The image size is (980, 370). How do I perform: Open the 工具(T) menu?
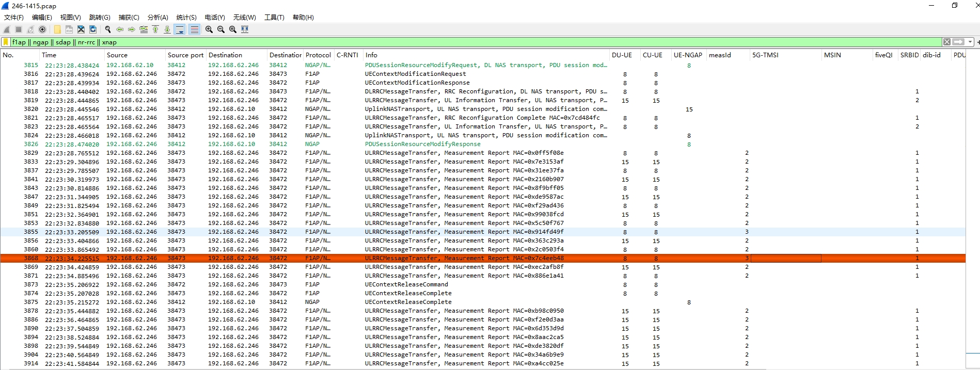pyautogui.click(x=274, y=18)
